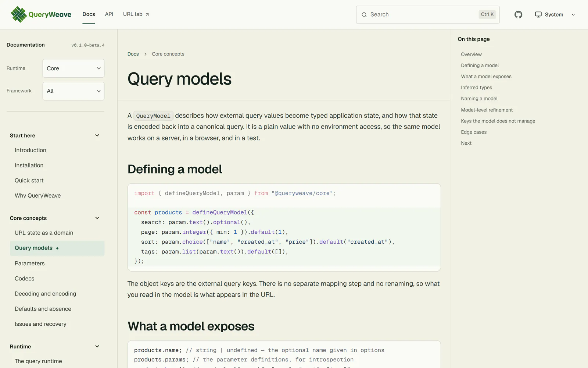
Task: Open the URL lab link
Action: 136,14
